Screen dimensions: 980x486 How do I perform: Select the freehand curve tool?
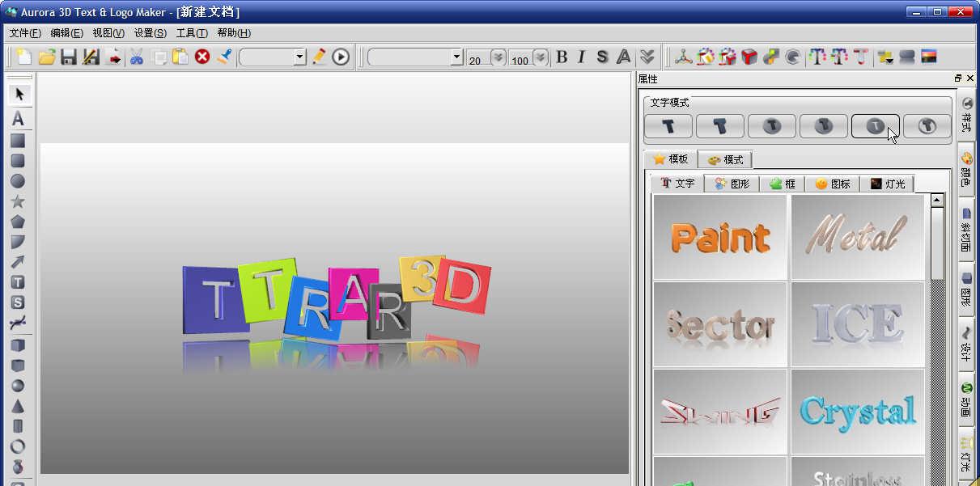click(17, 323)
